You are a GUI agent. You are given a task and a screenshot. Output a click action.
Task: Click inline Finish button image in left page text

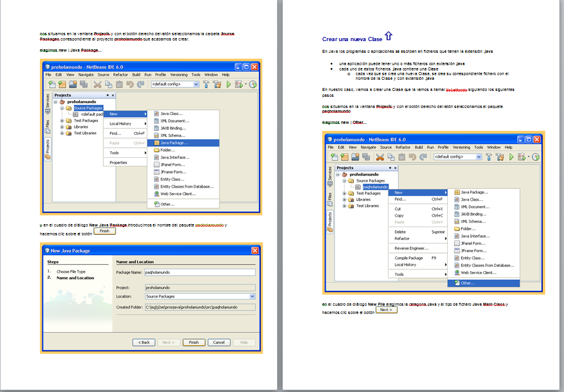(104, 231)
